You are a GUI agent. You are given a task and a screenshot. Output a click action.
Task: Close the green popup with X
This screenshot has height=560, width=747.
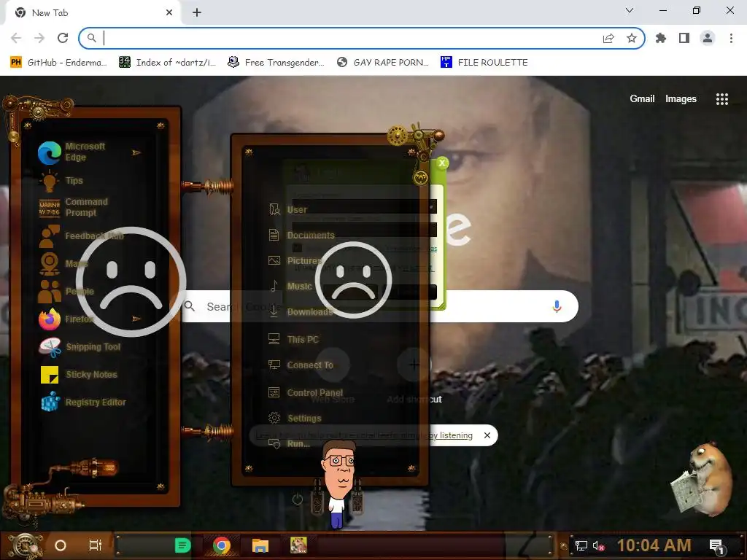442,163
